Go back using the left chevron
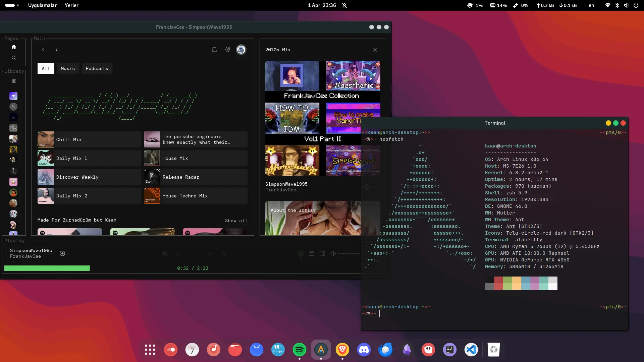Viewport: 644px width, 362px height. [x=43, y=50]
